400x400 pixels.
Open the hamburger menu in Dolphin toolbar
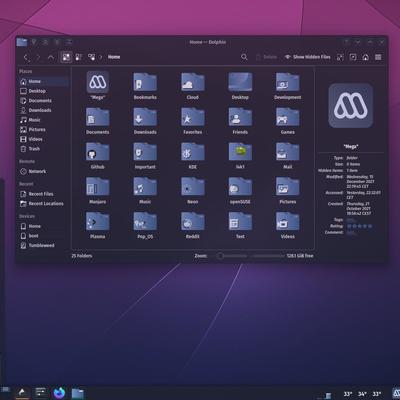[x=378, y=57]
